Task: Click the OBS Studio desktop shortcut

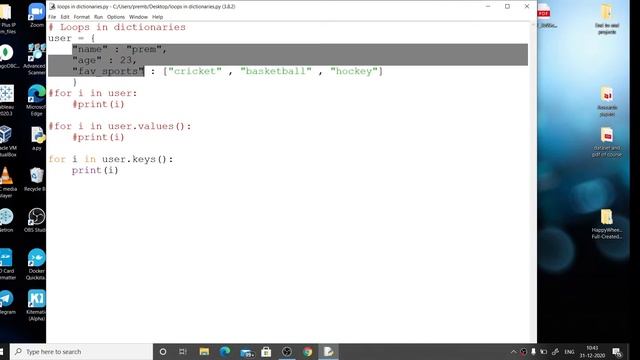Action: (36, 220)
